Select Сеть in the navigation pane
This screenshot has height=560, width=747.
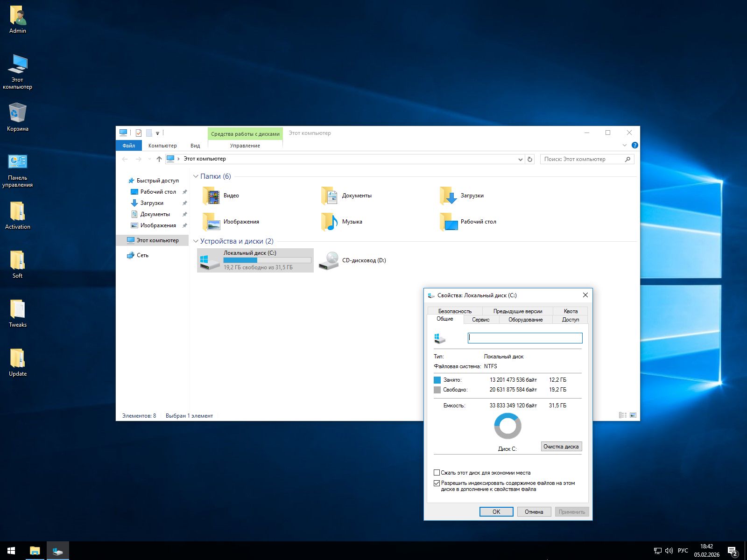click(142, 255)
